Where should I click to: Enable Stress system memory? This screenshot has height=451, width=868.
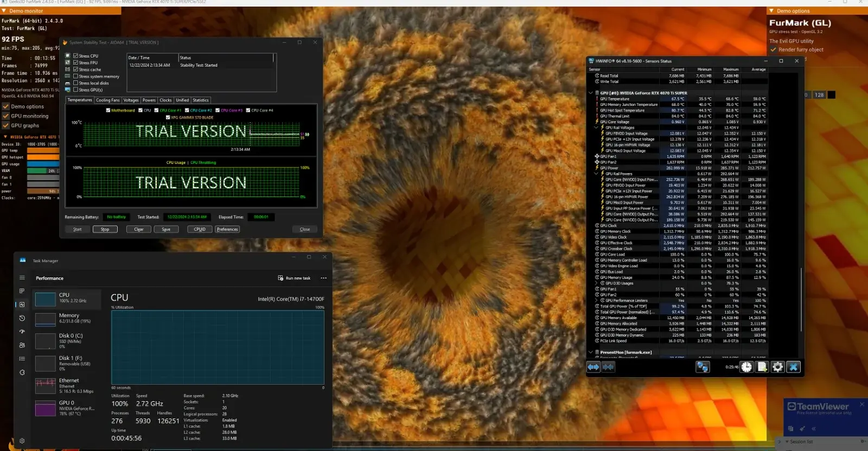pyautogui.click(x=76, y=76)
